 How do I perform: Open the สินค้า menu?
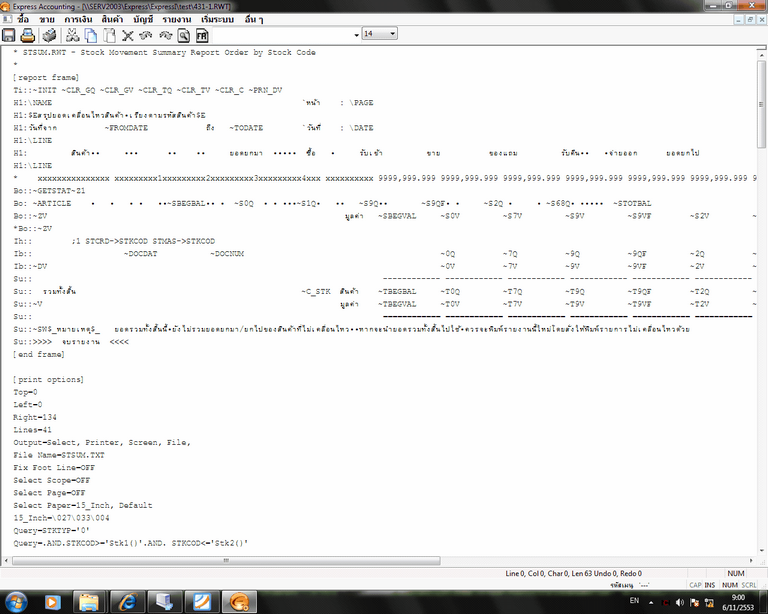[112, 20]
